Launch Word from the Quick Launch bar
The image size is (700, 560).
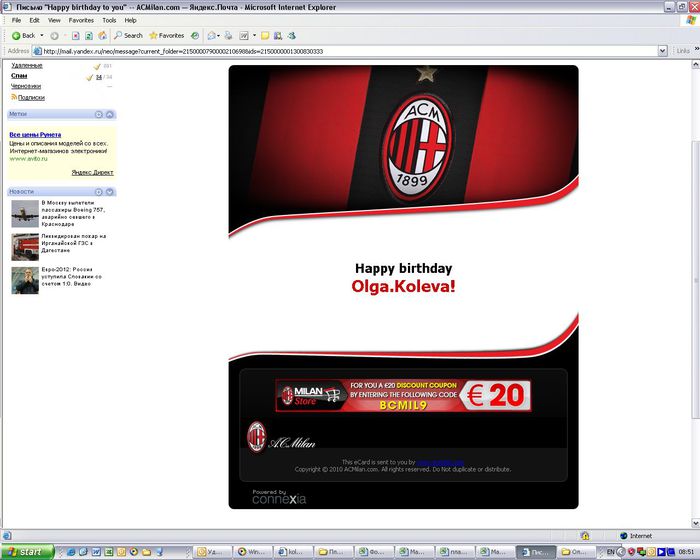tap(96, 552)
